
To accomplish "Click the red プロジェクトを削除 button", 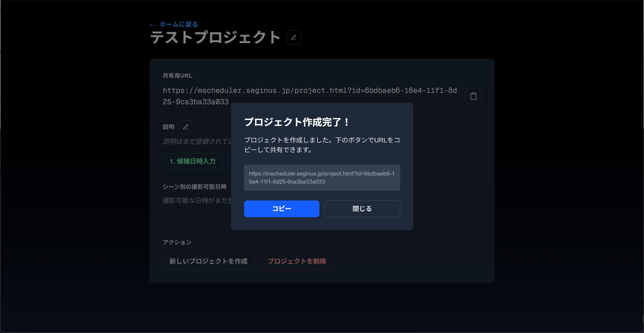I will [297, 261].
